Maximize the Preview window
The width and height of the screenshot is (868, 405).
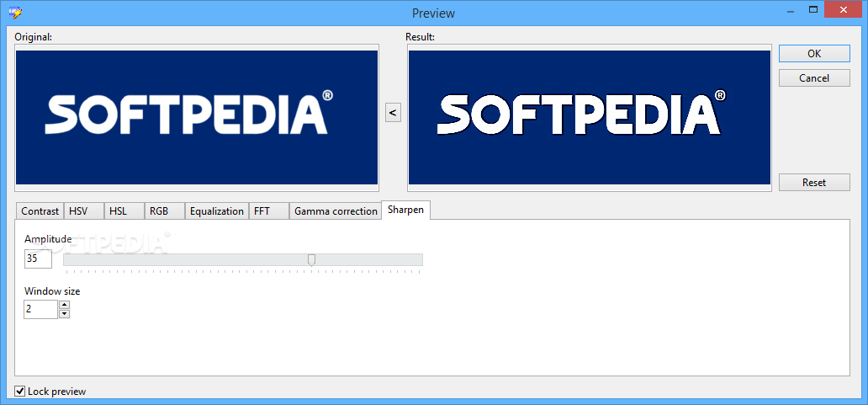click(x=813, y=9)
